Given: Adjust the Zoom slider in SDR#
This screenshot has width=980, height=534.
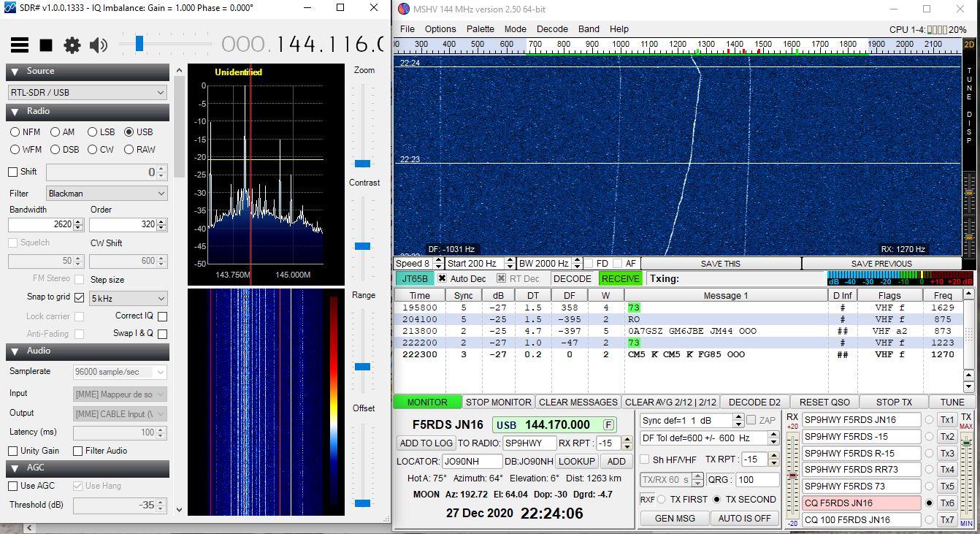Looking at the screenshot, I should pos(362,164).
